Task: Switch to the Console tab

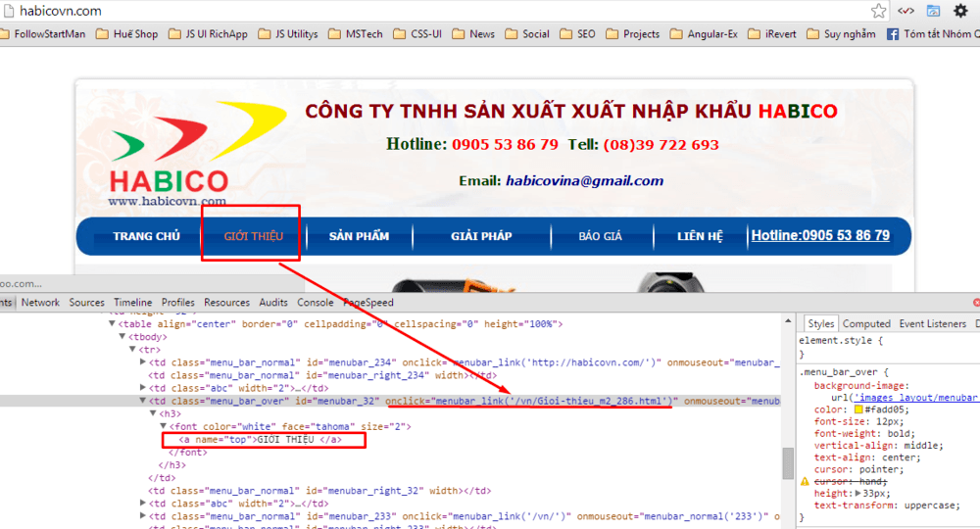Action: [315, 303]
